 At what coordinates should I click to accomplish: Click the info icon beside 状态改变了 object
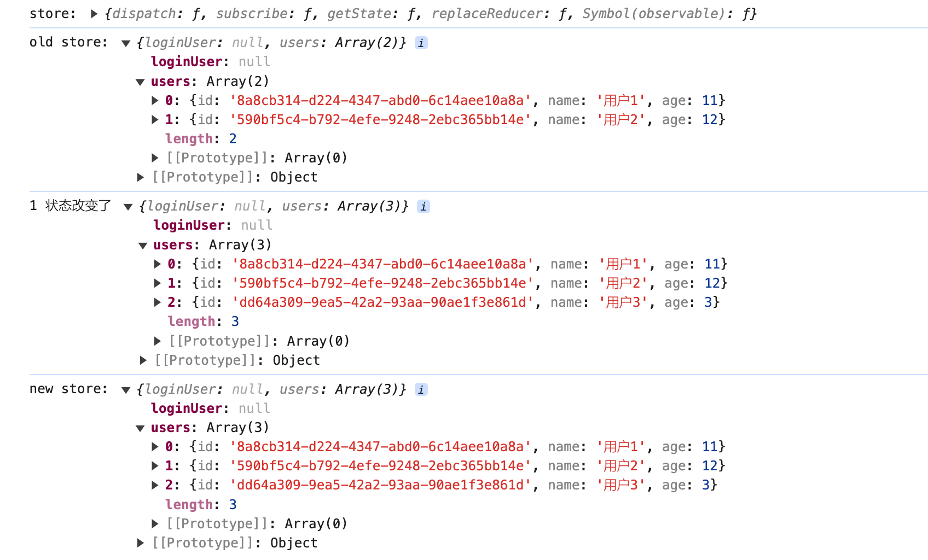[x=423, y=206]
